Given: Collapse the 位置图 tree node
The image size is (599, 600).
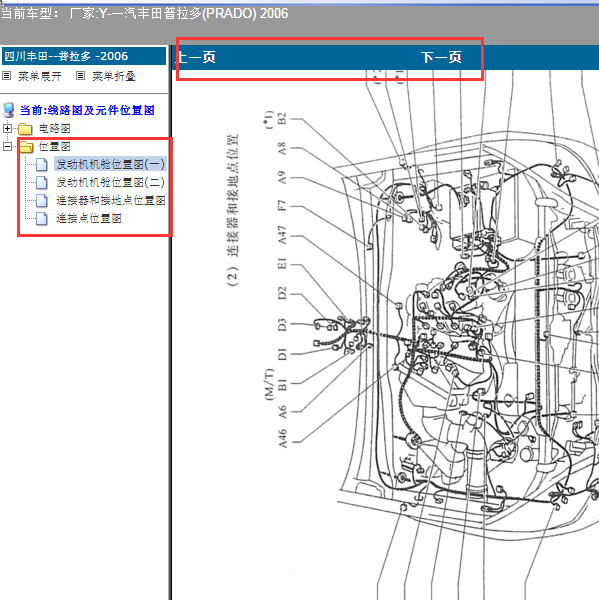Looking at the screenshot, I should (x=7, y=146).
